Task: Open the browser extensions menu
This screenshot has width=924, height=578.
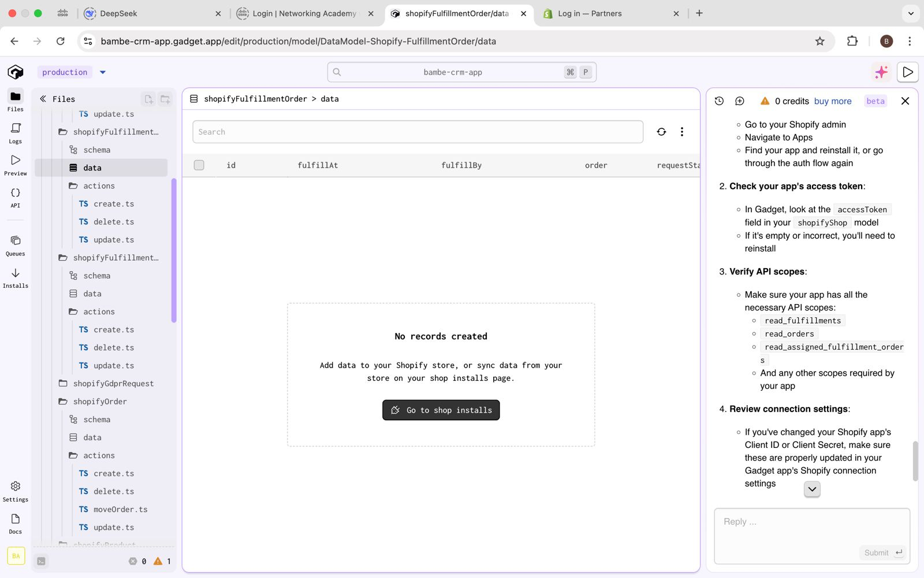Action: point(852,41)
